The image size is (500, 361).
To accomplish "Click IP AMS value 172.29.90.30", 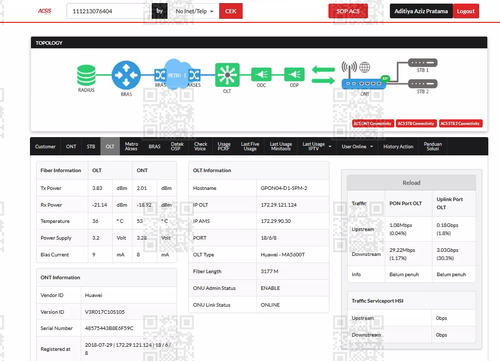I will [276, 221].
